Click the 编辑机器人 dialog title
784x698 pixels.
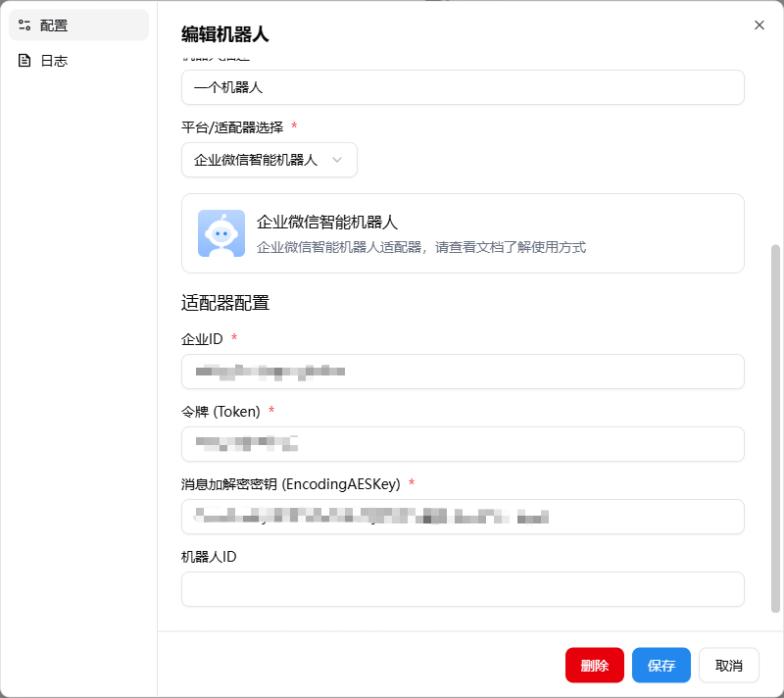pyautogui.click(x=225, y=34)
